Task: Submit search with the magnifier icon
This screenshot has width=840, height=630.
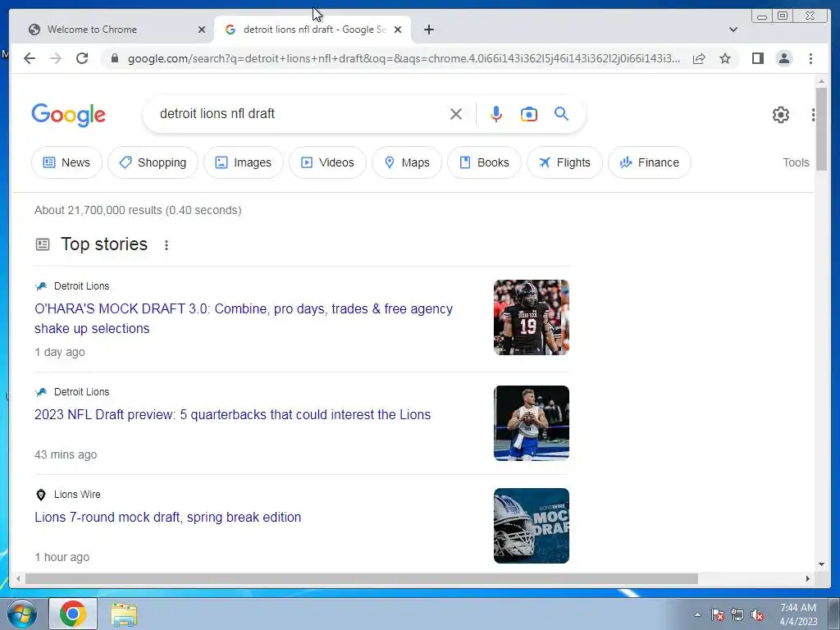Action: pos(561,113)
